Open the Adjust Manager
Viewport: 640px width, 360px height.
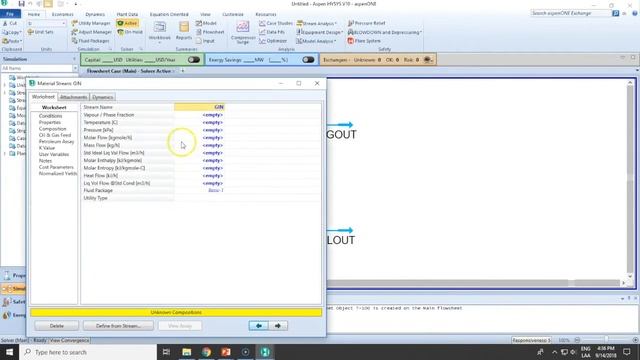coord(91,32)
